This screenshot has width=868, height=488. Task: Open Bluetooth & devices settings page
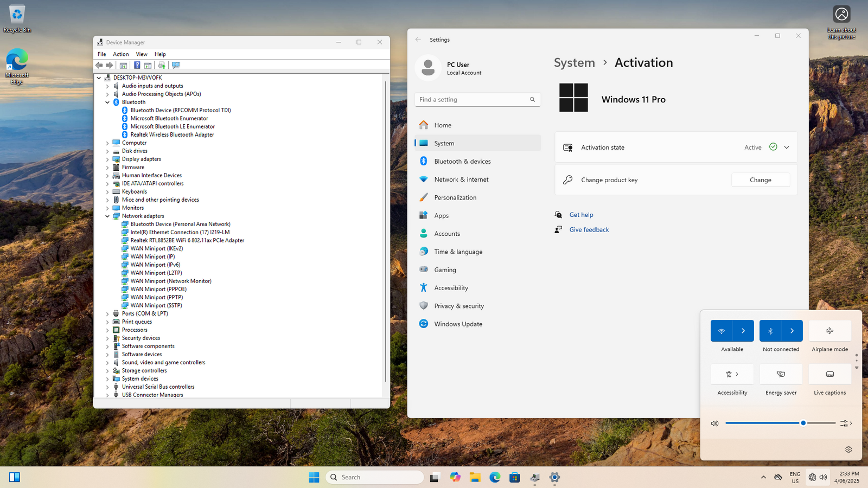click(462, 162)
